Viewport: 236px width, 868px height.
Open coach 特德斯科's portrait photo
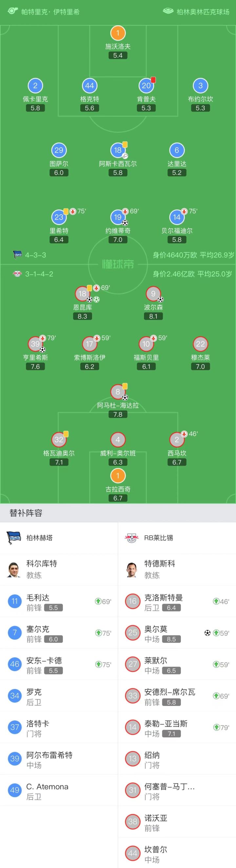pos(132,569)
